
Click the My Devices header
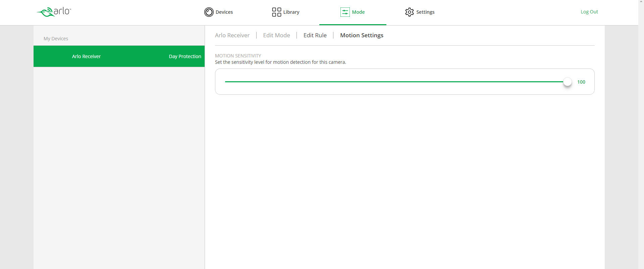coord(56,39)
